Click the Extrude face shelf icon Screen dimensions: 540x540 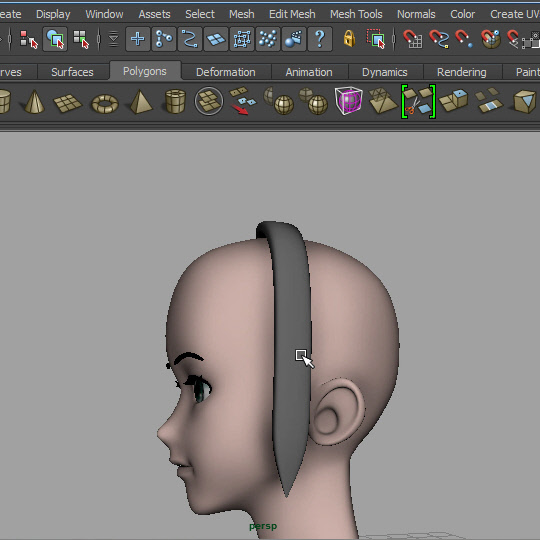(x=454, y=101)
